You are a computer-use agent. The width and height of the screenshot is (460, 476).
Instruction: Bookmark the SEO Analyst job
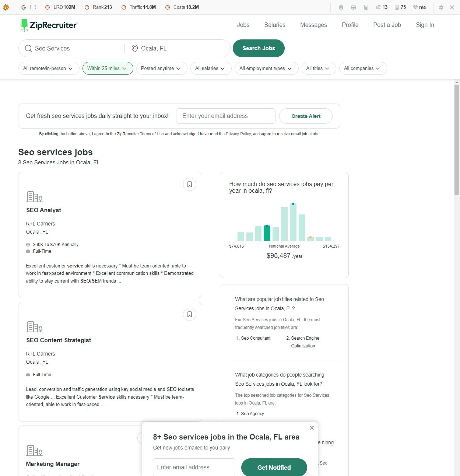(190, 184)
